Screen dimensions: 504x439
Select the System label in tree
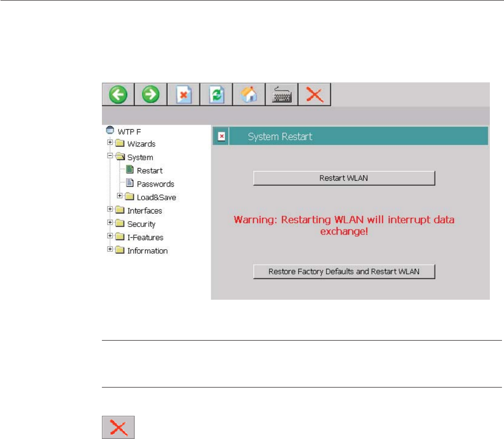point(140,157)
